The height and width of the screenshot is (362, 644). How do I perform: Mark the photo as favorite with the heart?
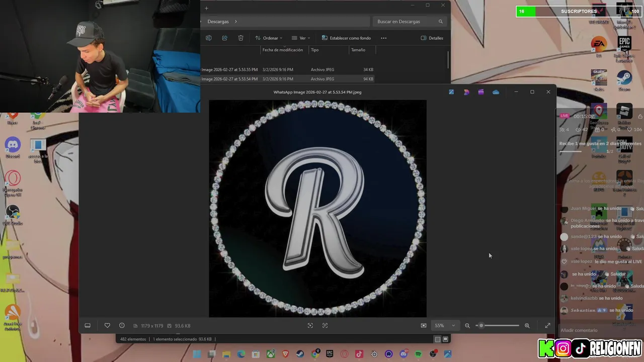pos(107,326)
